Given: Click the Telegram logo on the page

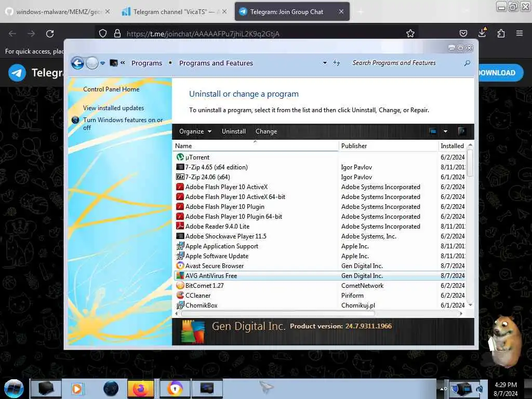Looking at the screenshot, I should tap(17, 73).
